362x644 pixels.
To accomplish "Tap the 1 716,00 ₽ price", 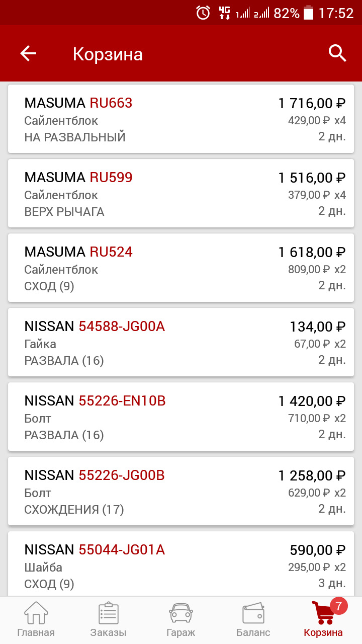I will [312, 104].
